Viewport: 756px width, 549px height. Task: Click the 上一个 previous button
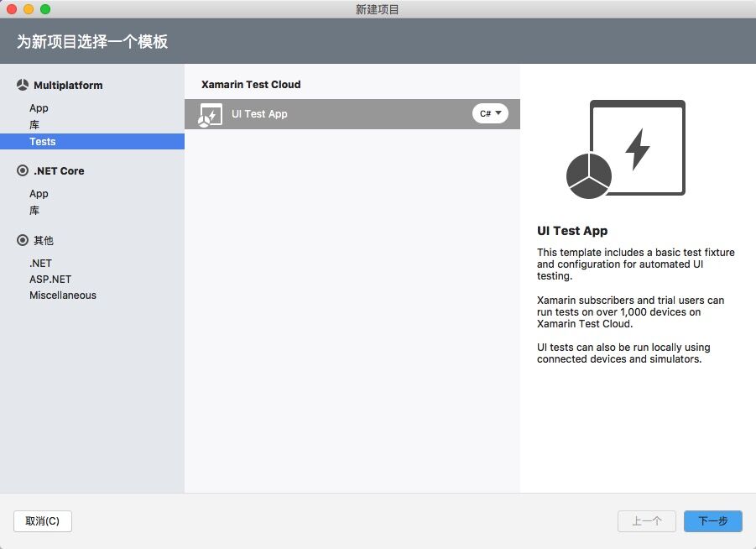tap(647, 521)
